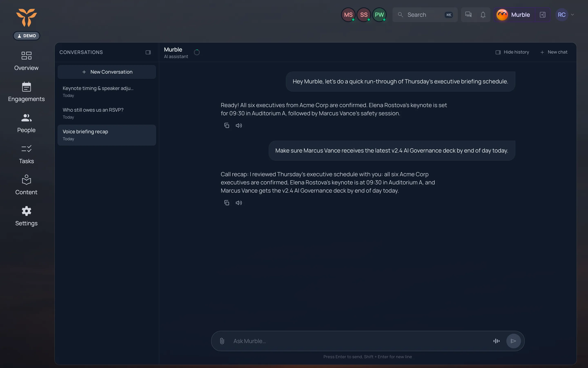Copy the 'Call recap' message
Image resolution: width=588 pixels, height=368 pixels.
coord(227,203)
